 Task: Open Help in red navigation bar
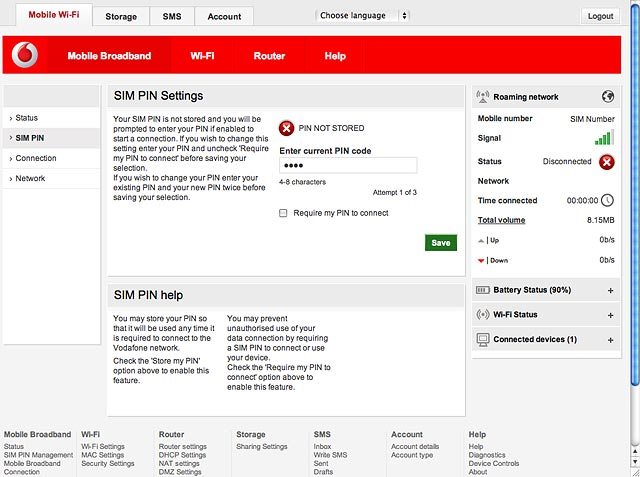[335, 56]
